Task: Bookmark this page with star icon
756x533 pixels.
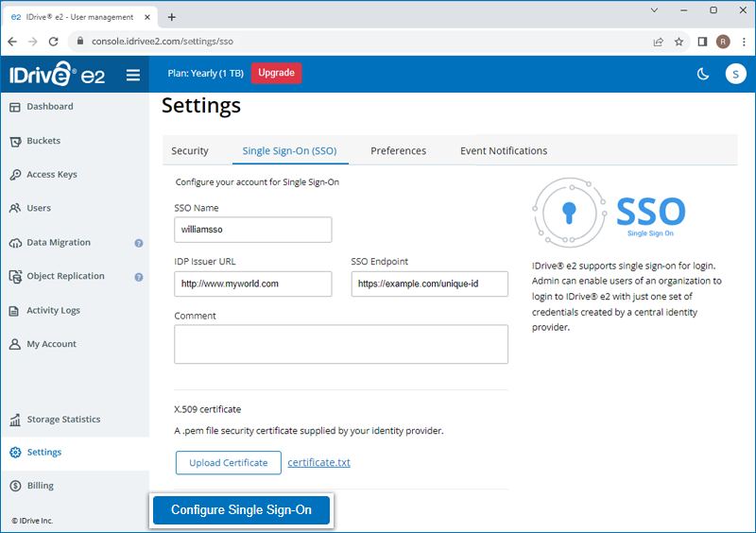Action: 679,42
